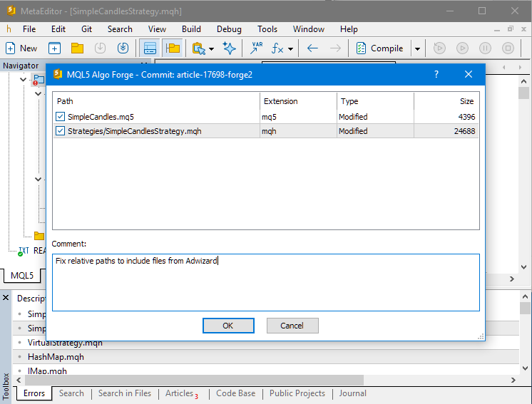Viewport: 532px width, 404px height.
Task: Sort by Size column header
Action: click(446, 101)
